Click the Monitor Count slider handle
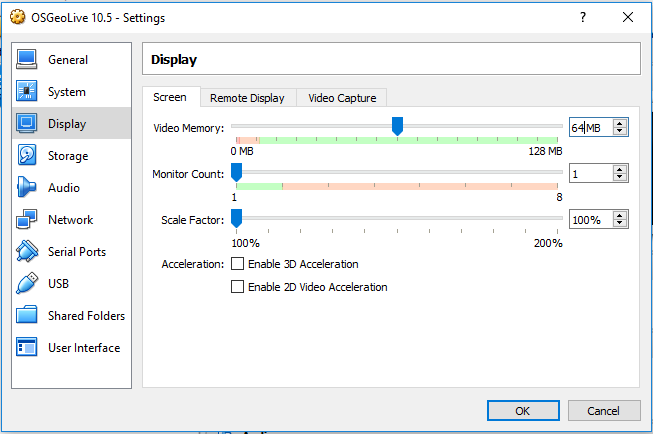The height and width of the screenshot is (434, 653). (236, 172)
